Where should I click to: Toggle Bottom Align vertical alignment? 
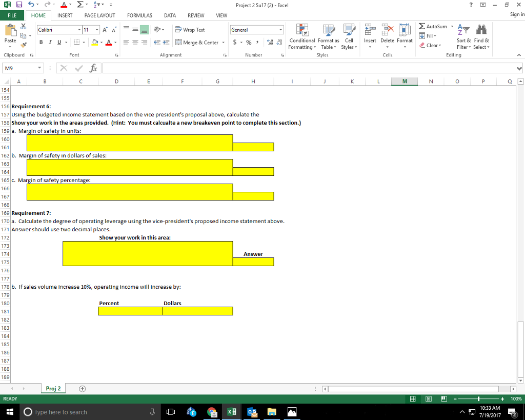(x=144, y=30)
